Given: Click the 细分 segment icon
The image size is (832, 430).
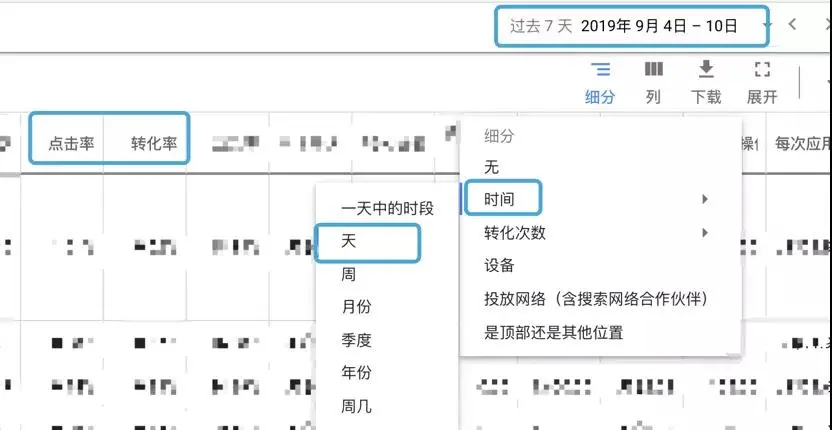Looking at the screenshot, I should click(600, 70).
